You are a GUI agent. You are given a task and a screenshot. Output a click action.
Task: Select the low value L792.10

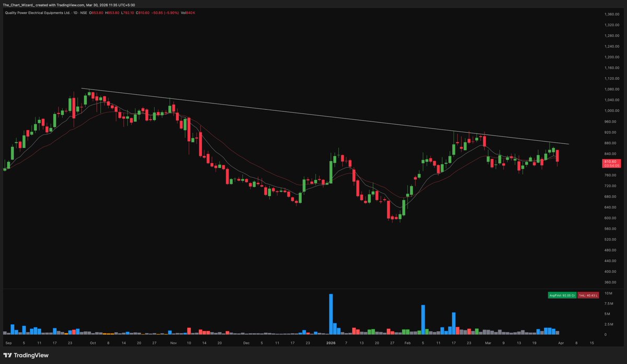(x=128, y=13)
